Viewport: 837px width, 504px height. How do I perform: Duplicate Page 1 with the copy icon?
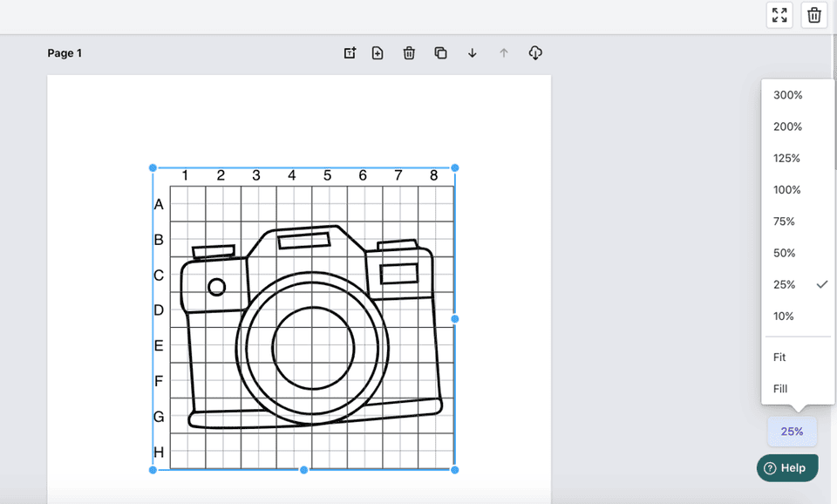(x=440, y=53)
